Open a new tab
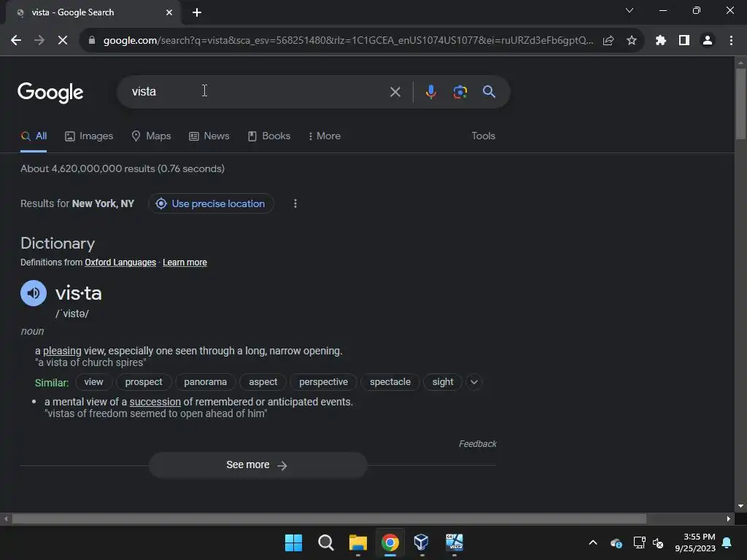This screenshot has width=747, height=560. pyautogui.click(x=197, y=12)
